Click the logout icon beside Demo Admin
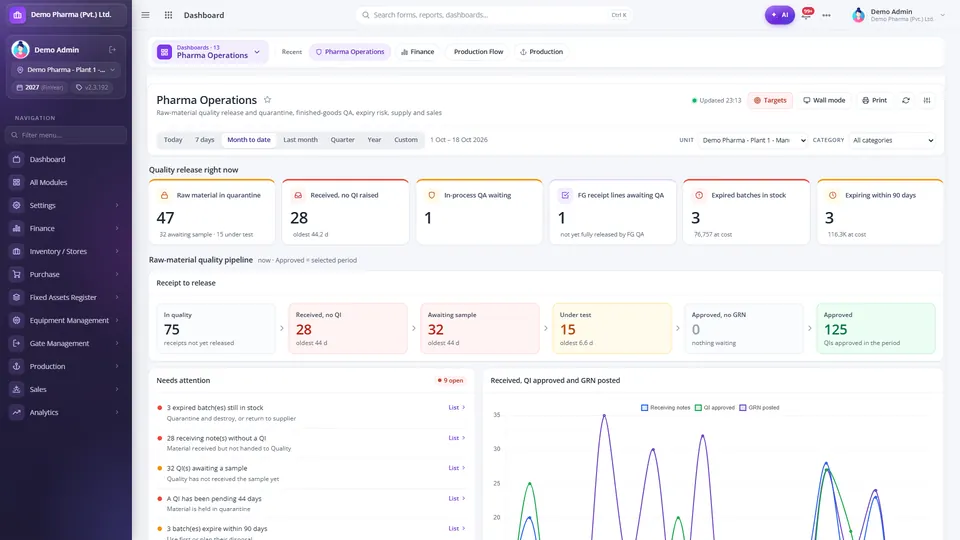 (112, 50)
